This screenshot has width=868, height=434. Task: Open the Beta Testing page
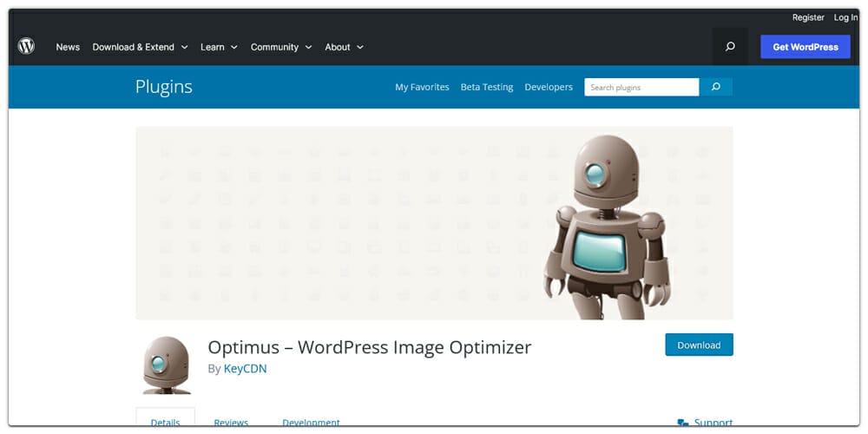[x=487, y=87]
